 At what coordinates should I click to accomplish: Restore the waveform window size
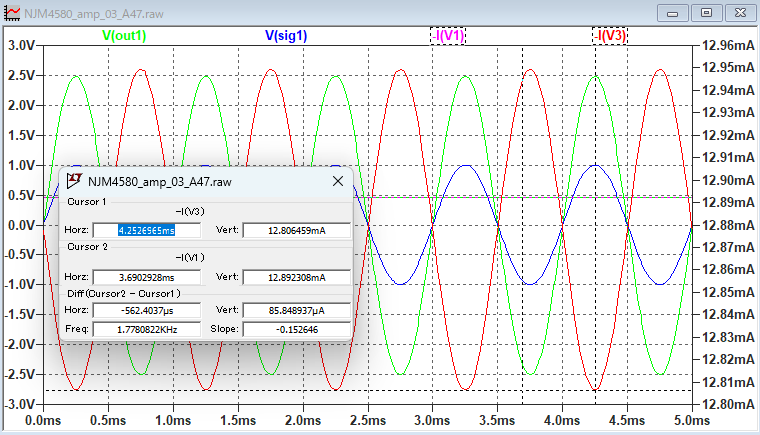(706, 12)
